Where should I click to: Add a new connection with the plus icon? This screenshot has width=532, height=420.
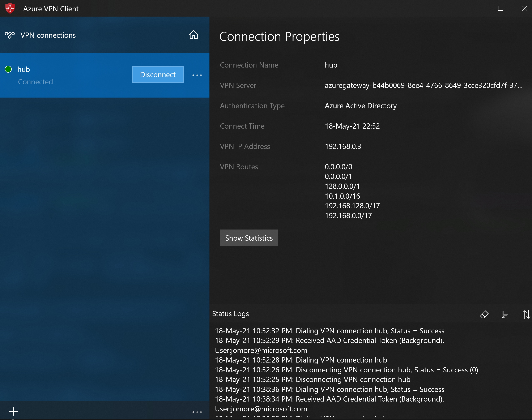point(13,411)
